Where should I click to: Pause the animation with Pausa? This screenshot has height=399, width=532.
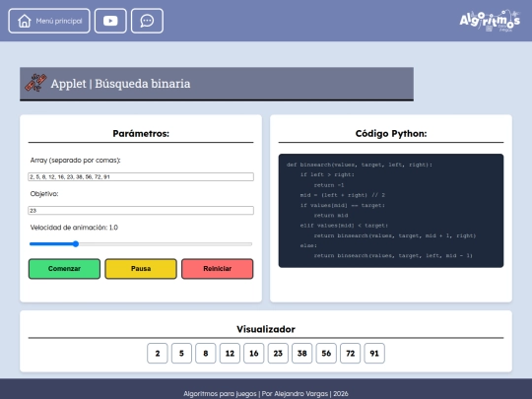141,269
